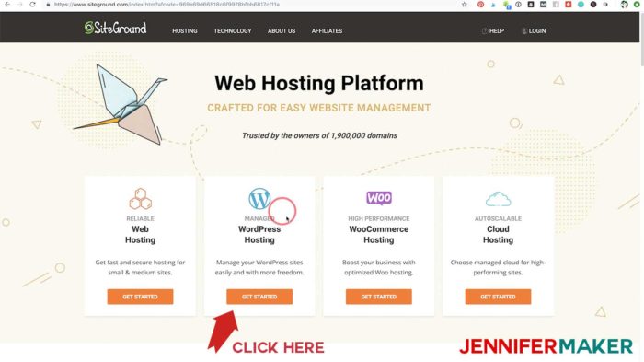Click 'Trusted by the owners of 1,900,000 domains'
Viewport: 644px width, 362px height.
point(319,135)
